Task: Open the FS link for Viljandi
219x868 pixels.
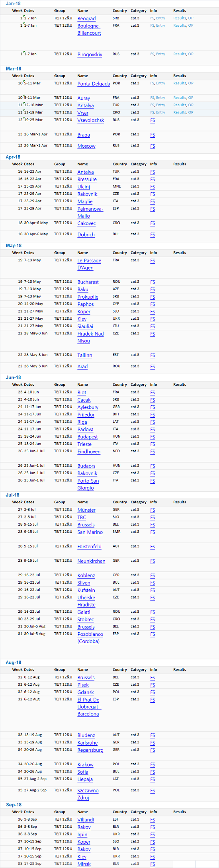Action: 153,820
